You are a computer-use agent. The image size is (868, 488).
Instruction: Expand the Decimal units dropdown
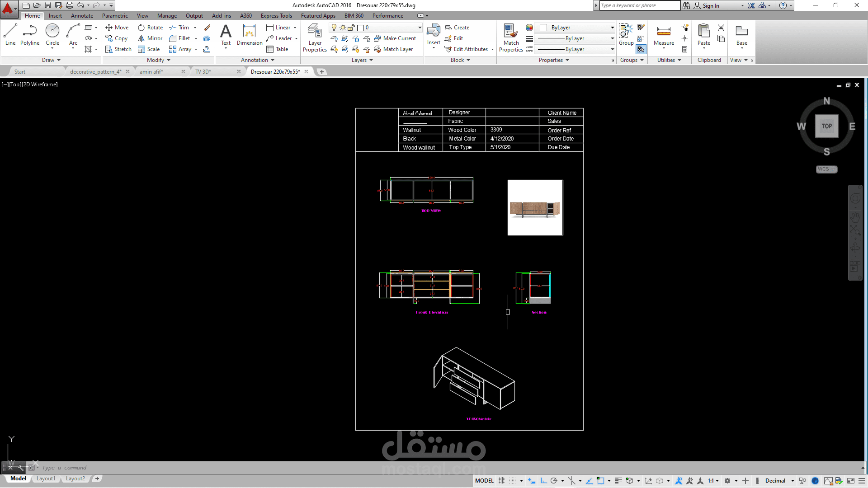[793, 481]
